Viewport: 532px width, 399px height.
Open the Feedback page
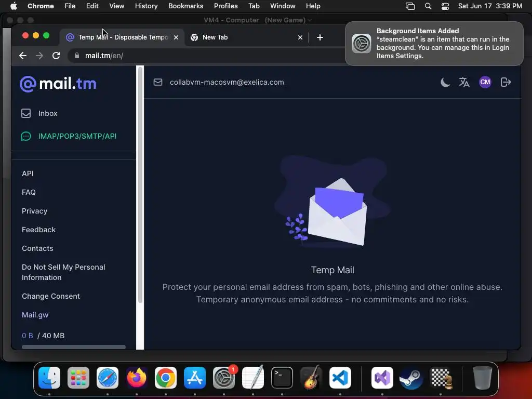point(38,230)
